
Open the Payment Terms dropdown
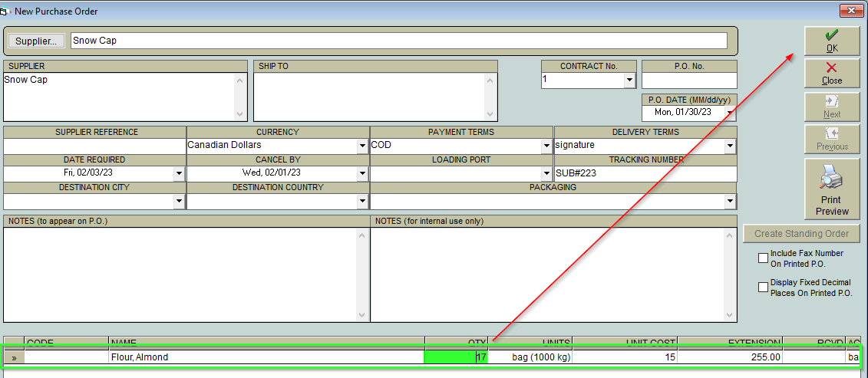[546, 146]
